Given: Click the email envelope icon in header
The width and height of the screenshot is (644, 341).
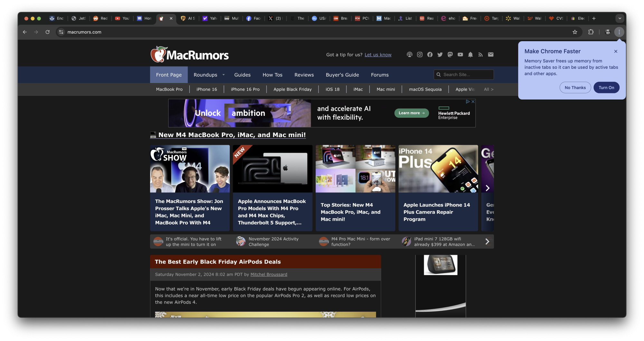Looking at the screenshot, I should pos(491,55).
